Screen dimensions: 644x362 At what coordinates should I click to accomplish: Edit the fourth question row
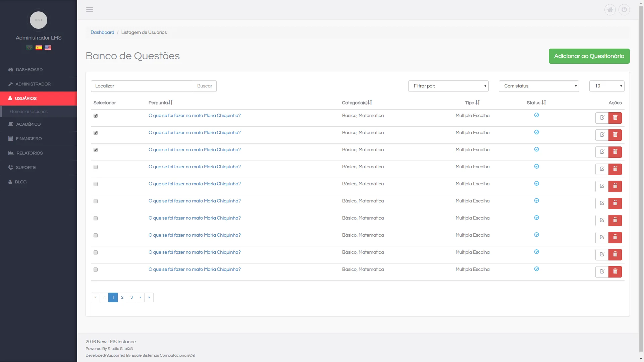point(602,169)
